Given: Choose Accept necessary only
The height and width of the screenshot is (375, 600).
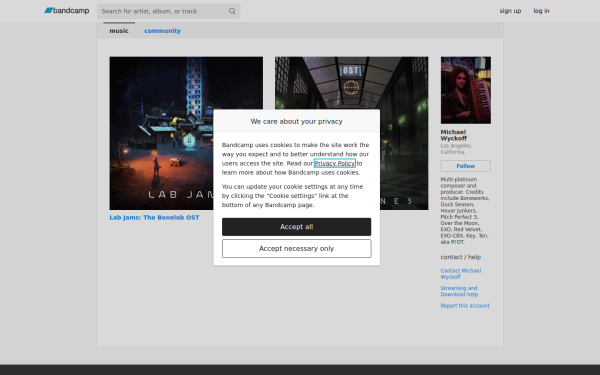Looking at the screenshot, I should pos(296,248).
